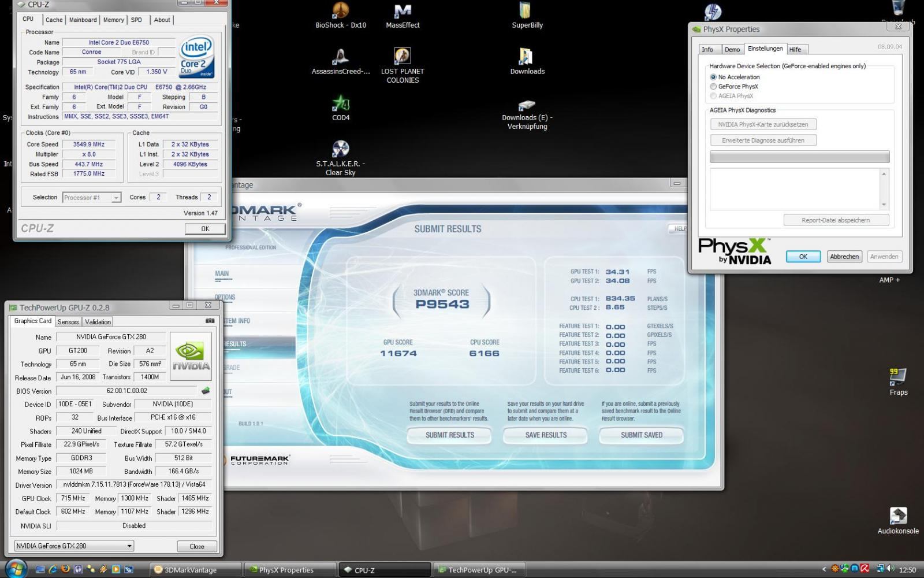Image resolution: width=924 pixels, height=578 pixels.
Task: Open the LOST PLANET COLONIES icon
Action: 403,66
